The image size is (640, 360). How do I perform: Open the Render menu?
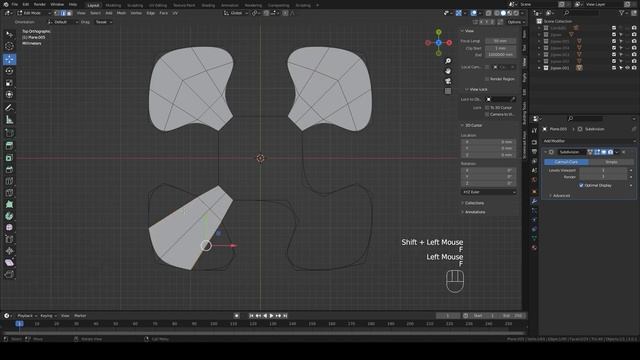point(40,4)
